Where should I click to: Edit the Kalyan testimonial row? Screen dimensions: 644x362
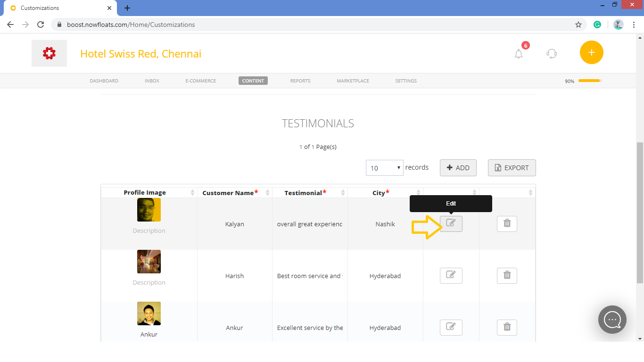[x=451, y=224]
